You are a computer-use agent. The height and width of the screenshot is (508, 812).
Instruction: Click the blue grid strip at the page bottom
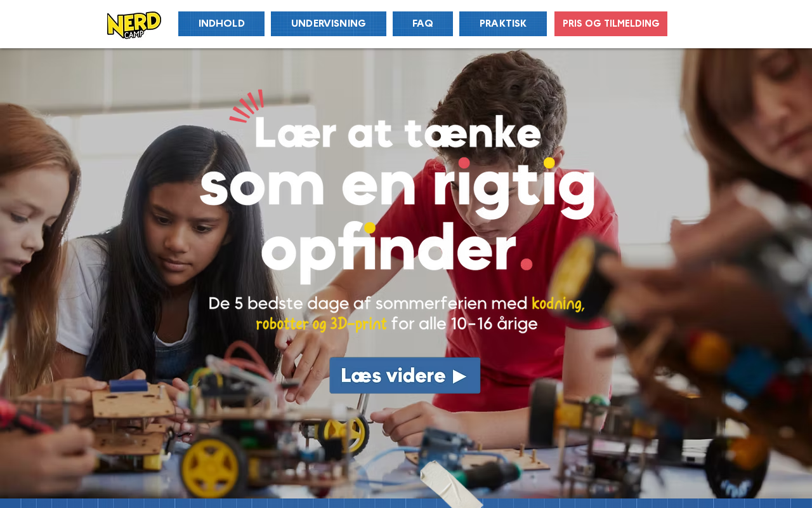tap(406, 503)
